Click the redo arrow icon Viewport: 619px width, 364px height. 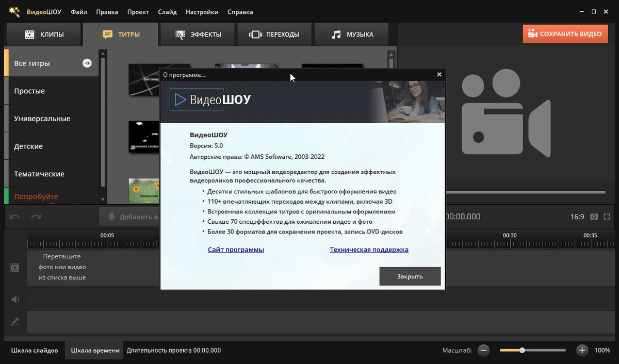pyautogui.click(x=36, y=217)
